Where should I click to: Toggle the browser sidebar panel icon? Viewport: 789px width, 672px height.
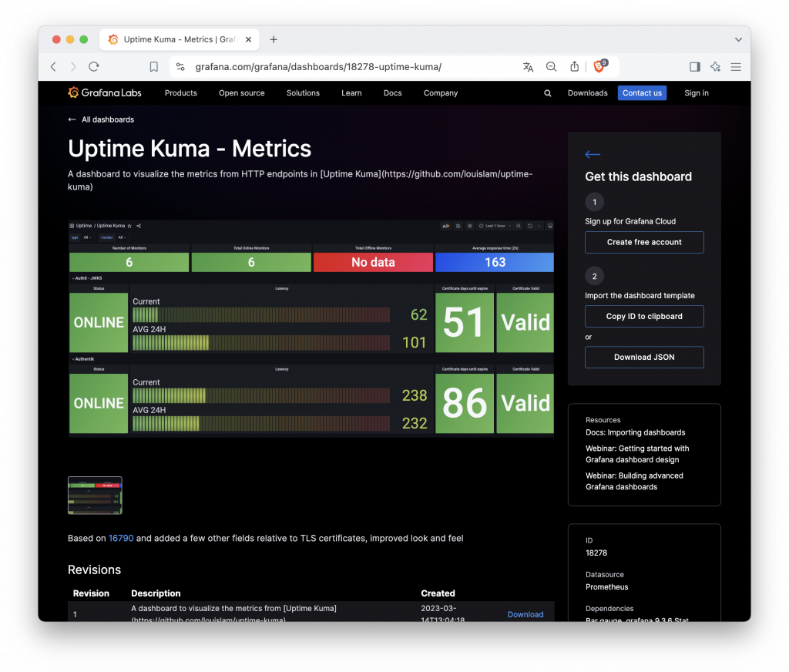[x=695, y=66]
